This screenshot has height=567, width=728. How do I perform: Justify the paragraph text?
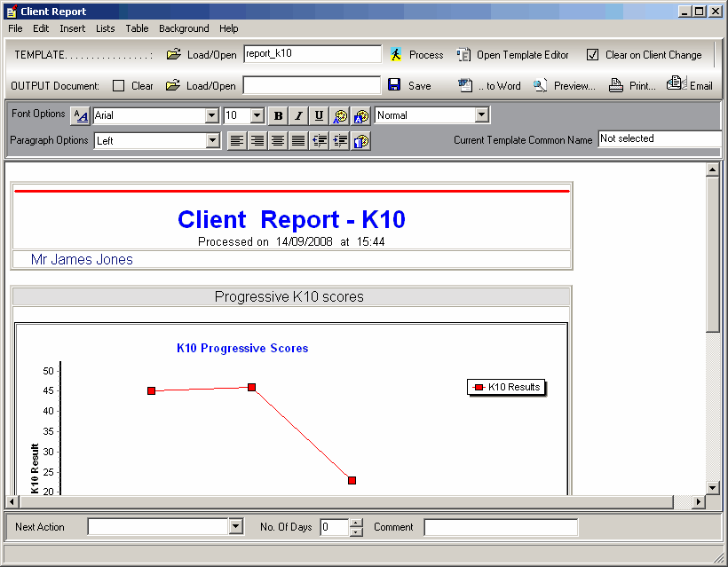click(298, 141)
